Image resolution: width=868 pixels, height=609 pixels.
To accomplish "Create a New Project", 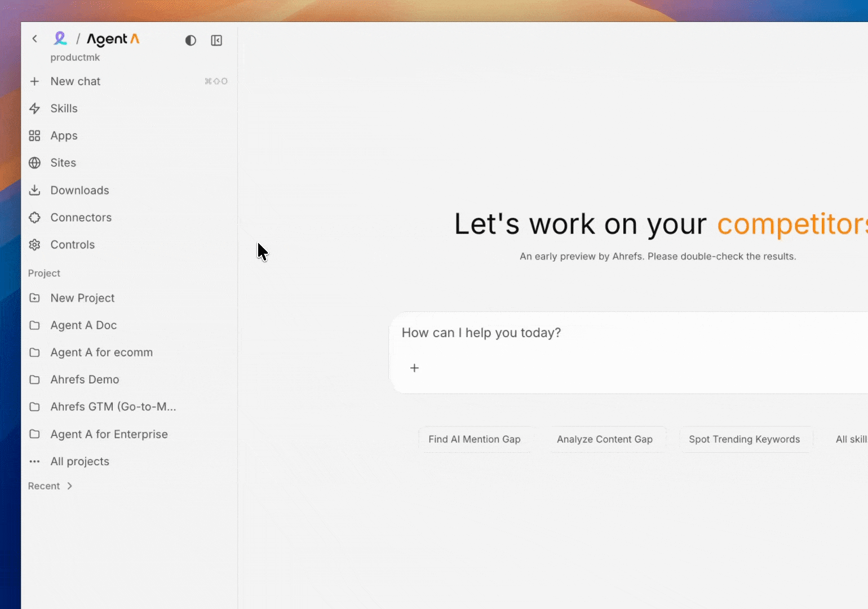I will (x=129, y=298).
